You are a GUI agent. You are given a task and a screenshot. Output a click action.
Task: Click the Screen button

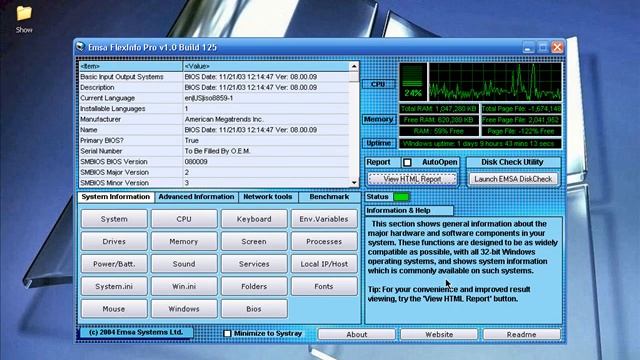pyautogui.click(x=254, y=242)
